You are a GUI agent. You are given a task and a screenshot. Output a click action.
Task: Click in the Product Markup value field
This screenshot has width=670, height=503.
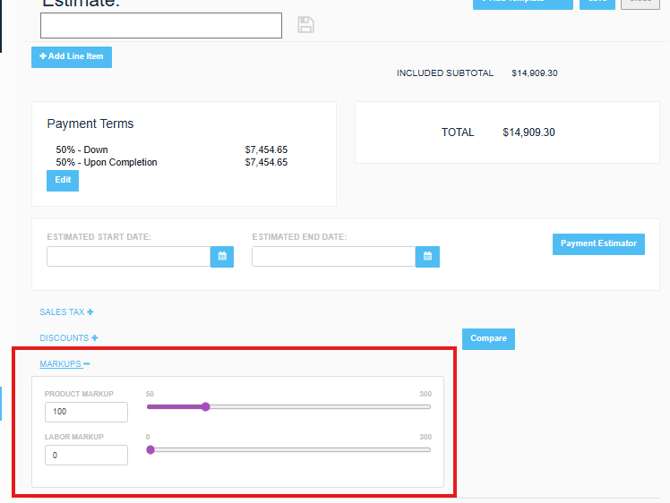tap(86, 412)
